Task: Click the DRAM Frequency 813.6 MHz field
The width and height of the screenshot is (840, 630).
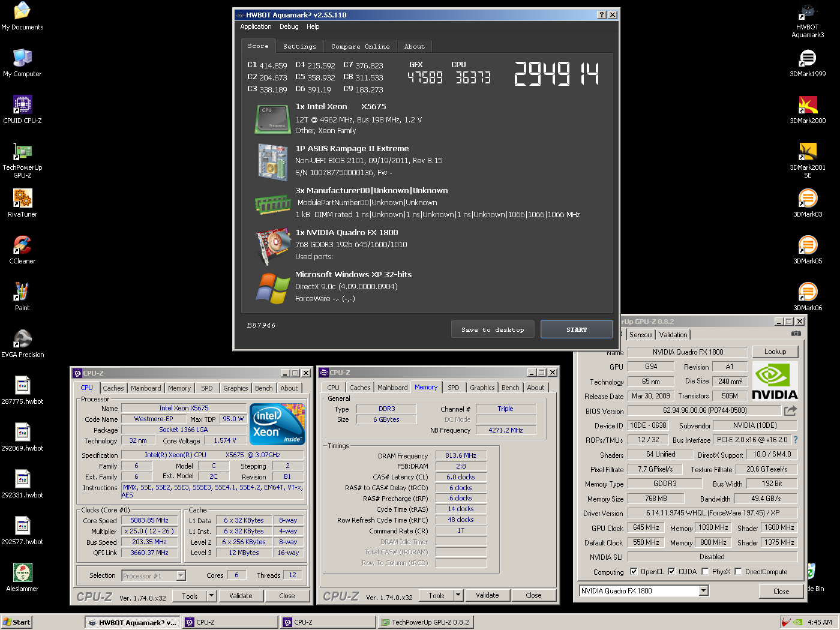Action: [x=461, y=455]
